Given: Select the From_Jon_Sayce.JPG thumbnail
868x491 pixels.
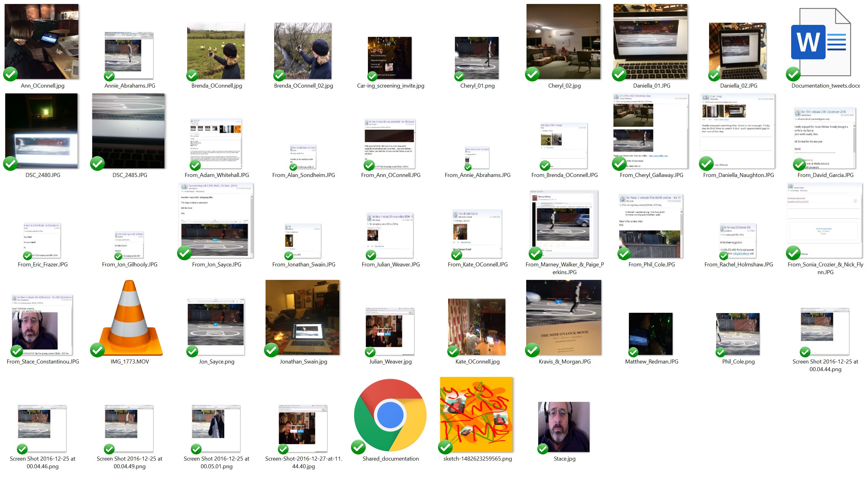Looking at the screenshot, I should tap(216, 221).
